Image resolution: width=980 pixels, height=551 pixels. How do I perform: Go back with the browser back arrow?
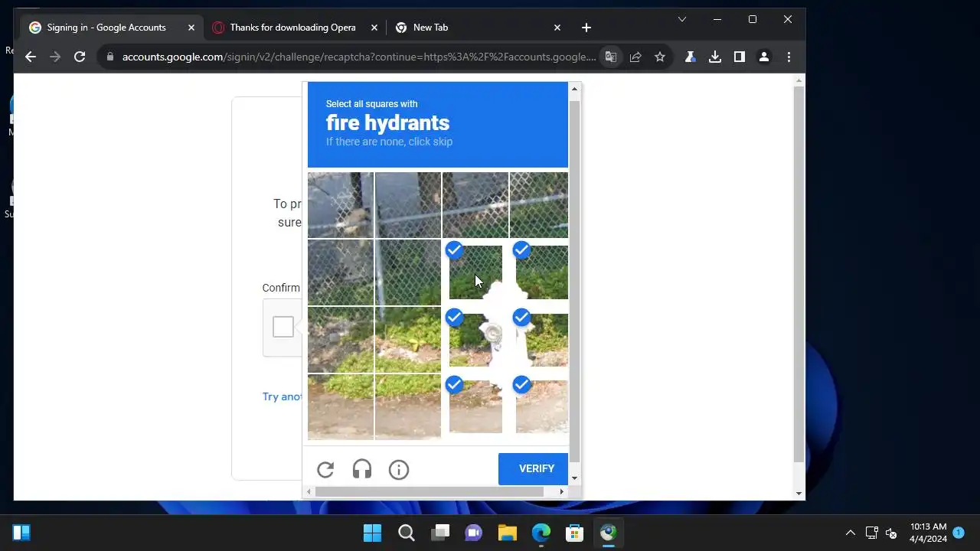(31, 57)
